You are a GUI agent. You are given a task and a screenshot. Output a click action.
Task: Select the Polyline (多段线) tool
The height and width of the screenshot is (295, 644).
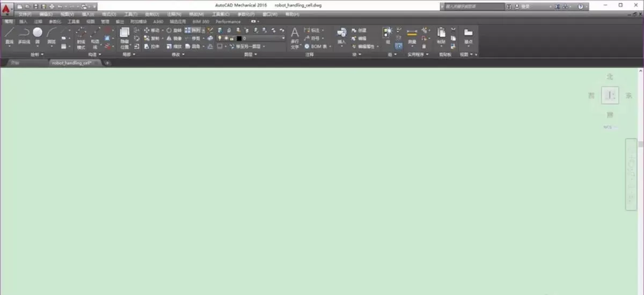[24, 35]
